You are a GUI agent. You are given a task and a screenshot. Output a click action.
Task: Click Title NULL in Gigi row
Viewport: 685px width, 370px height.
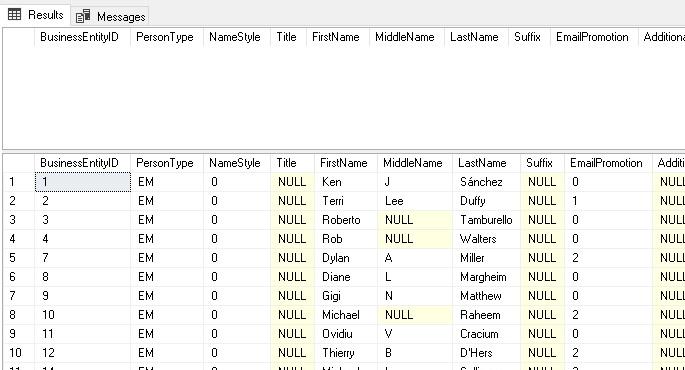[x=292, y=296]
